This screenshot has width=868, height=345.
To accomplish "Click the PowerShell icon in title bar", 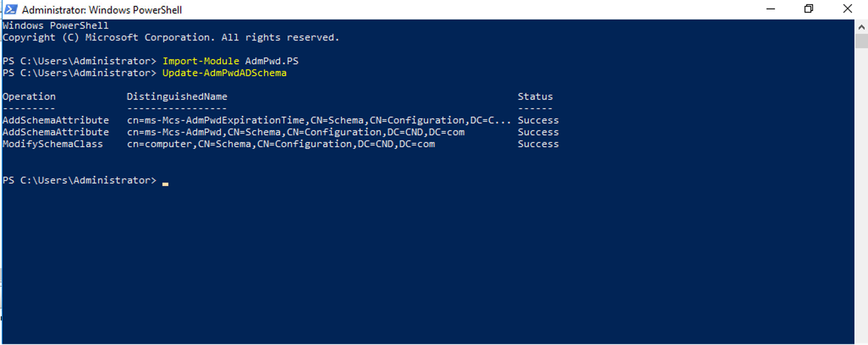I will tap(11, 9).
